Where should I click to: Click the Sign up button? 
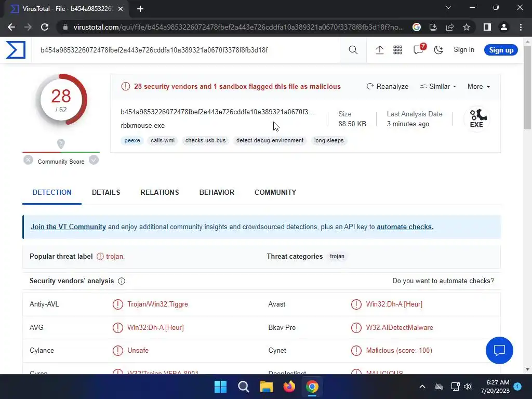(x=501, y=50)
